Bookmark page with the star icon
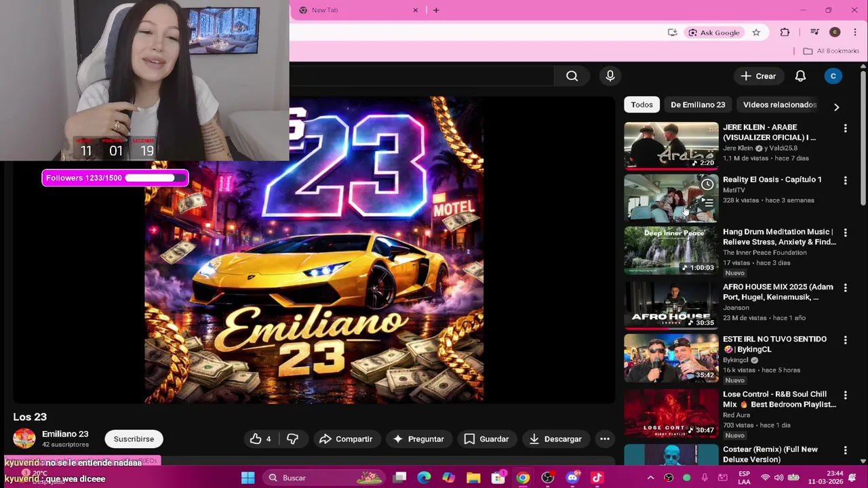Screen dimensions: 868x488 click(x=756, y=33)
